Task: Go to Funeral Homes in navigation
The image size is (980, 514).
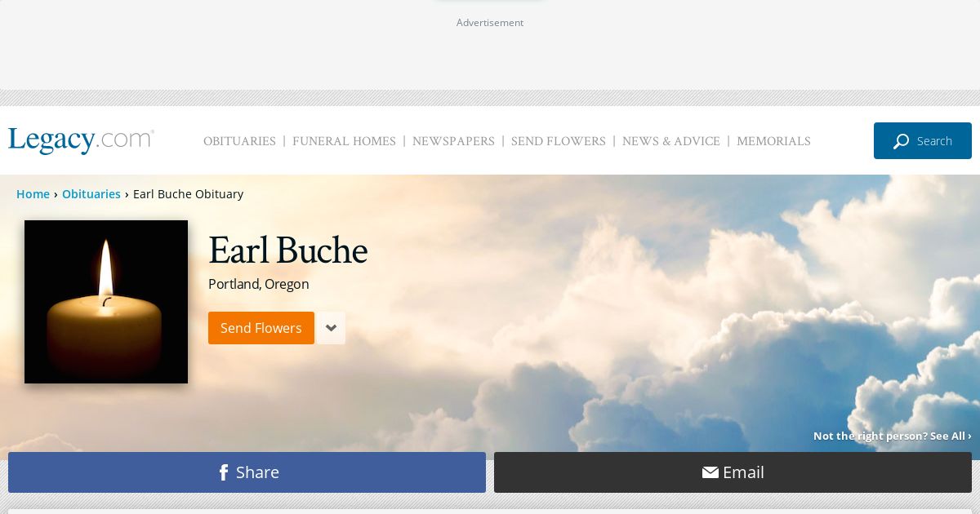Action: click(344, 141)
